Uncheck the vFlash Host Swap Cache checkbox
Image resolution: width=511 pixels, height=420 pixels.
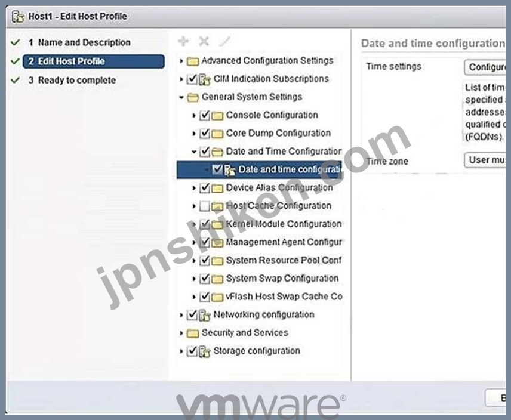pyautogui.click(x=205, y=297)
